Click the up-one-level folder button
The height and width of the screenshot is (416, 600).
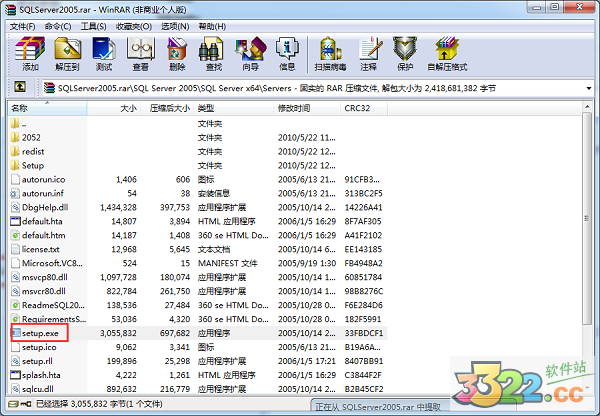point(20,87)
